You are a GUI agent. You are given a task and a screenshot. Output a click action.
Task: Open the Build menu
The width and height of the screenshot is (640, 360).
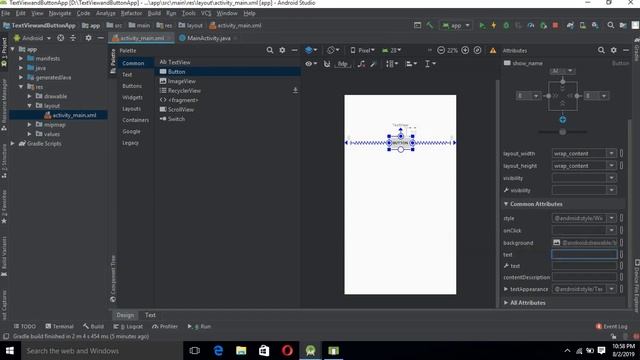tap(154, 13)
